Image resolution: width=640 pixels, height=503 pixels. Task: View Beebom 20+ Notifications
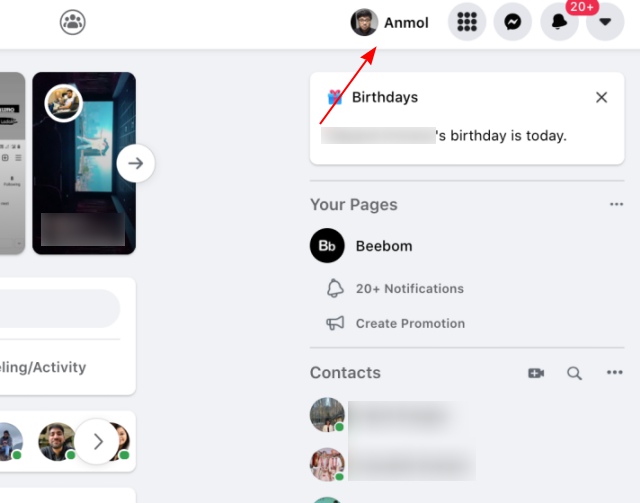pyautogui.click(x=409, y=289)
